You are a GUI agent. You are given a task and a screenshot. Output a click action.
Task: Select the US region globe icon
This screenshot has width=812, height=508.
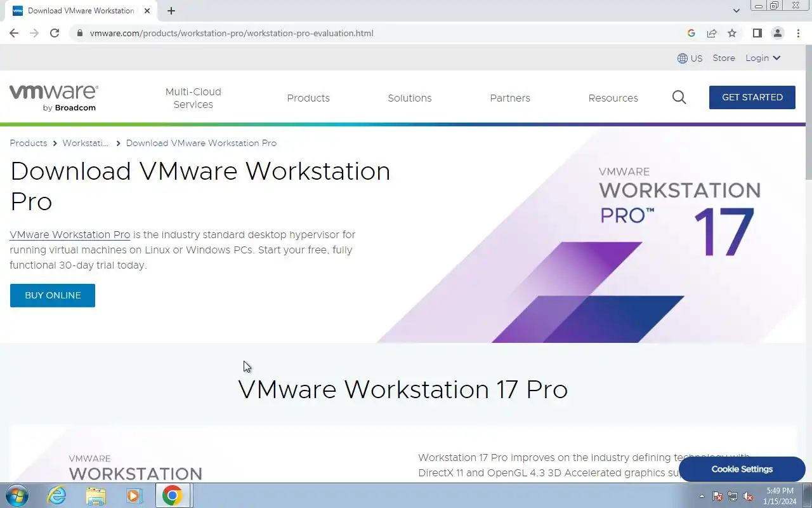683,58
